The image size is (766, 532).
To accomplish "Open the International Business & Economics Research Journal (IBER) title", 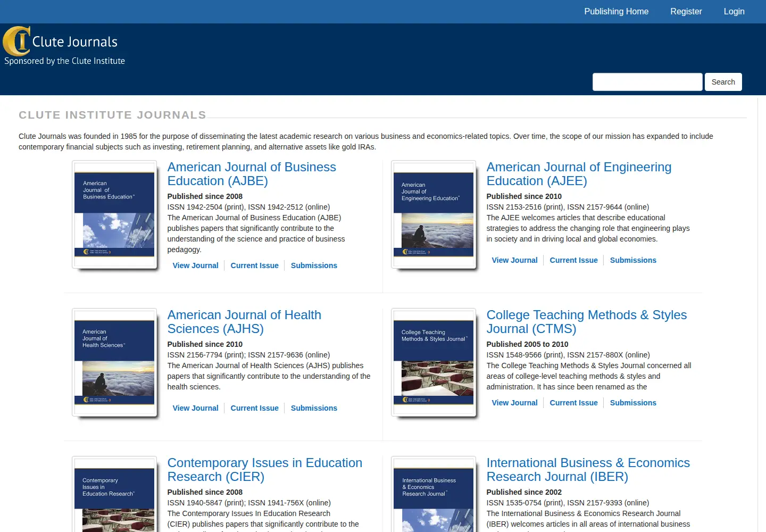I will pyautogui.click(x=588, y=470).
